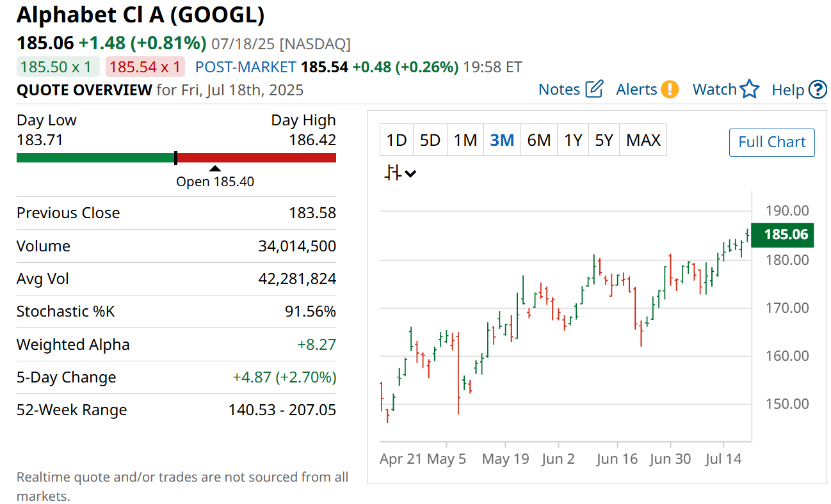Click the day low-high range bar
This screenshot has width=831, height=504.
[176, 158]
